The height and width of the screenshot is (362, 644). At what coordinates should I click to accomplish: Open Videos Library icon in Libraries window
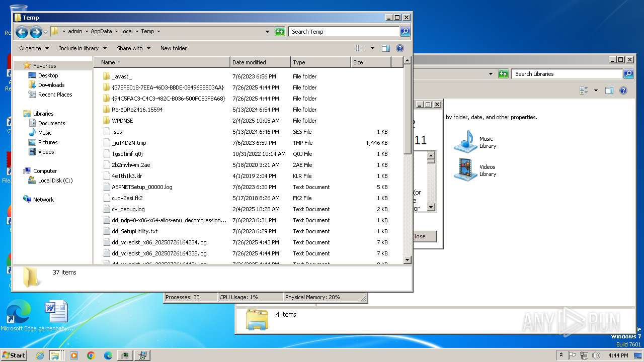click(x=465, y=170)
